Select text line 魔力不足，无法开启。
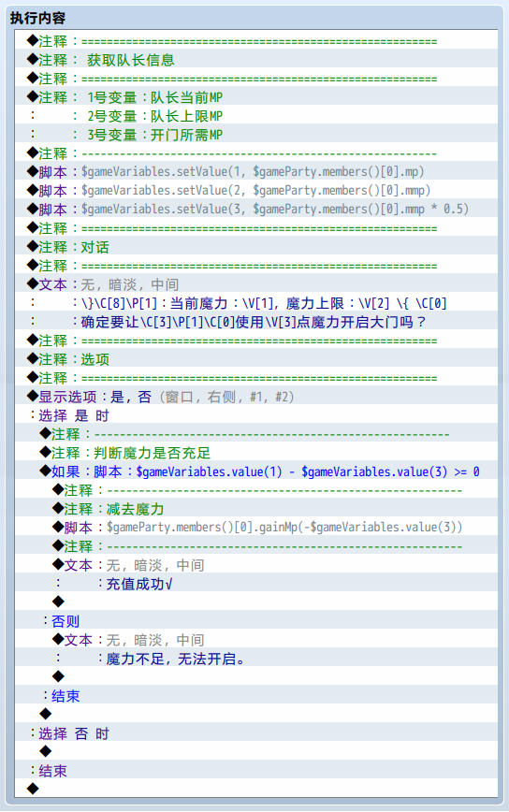 [256, 659]
